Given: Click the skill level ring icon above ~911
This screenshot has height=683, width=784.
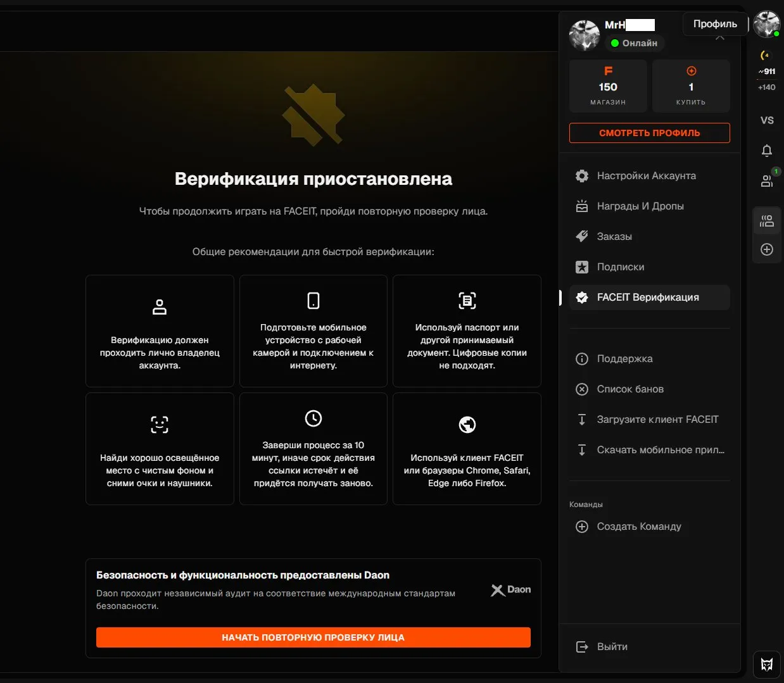Looking at the screenshot, I should click(x=765, y=56).
